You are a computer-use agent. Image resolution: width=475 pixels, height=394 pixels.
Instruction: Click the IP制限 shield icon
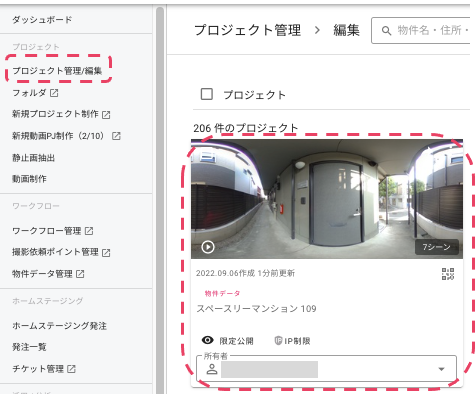(278, 340)
